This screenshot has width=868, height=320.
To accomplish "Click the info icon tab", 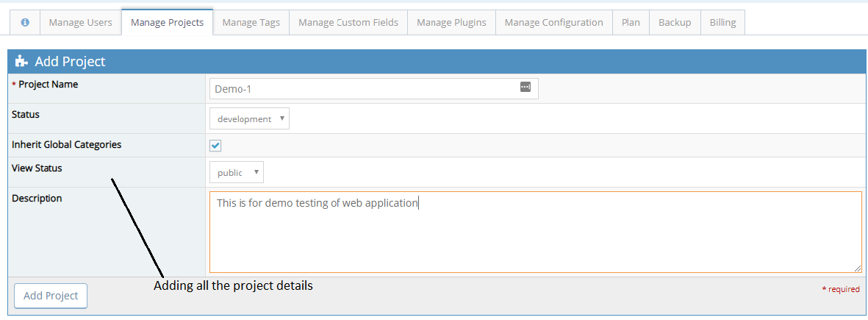I will pos(25,22).
